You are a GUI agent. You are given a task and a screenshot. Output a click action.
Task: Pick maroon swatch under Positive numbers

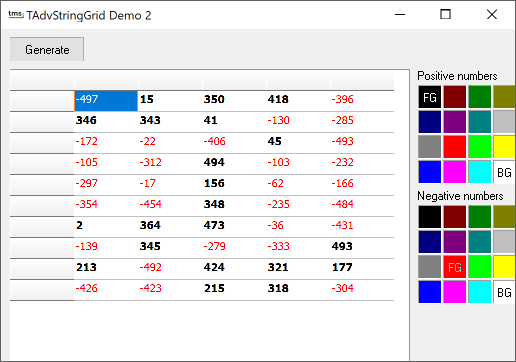tap(455, 97)
